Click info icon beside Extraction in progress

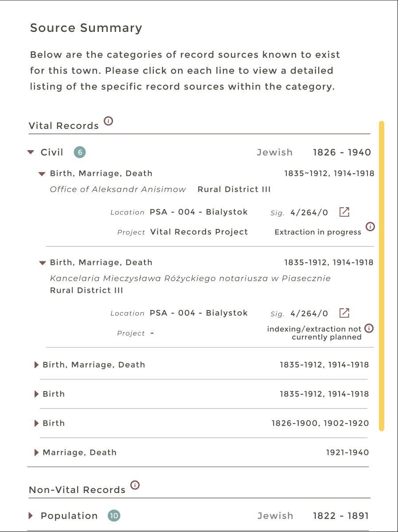point(370,227)
